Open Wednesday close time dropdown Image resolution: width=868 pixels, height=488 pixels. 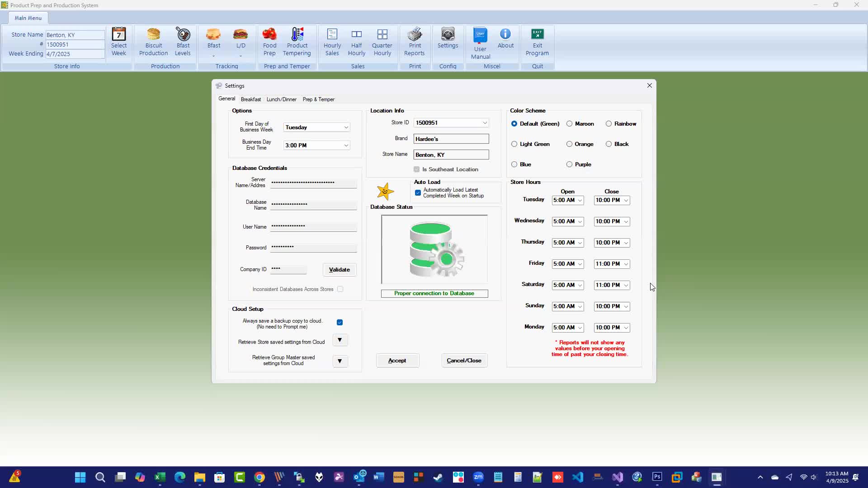[x=612, y=221]
